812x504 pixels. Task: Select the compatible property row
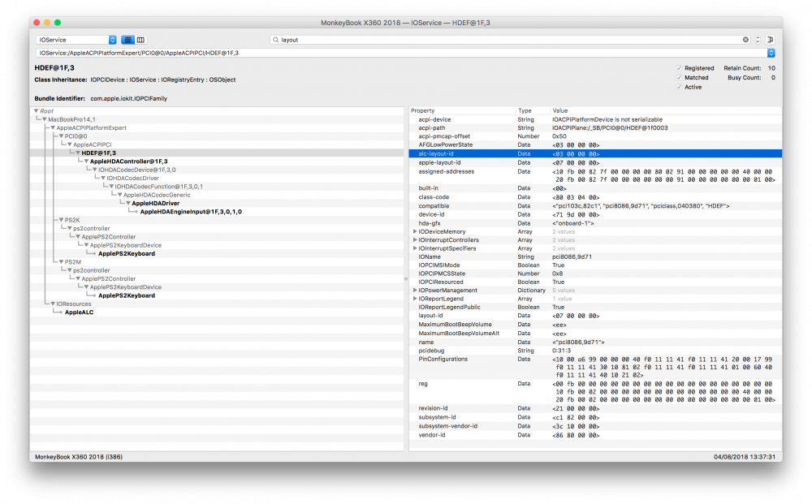[595, 206]
